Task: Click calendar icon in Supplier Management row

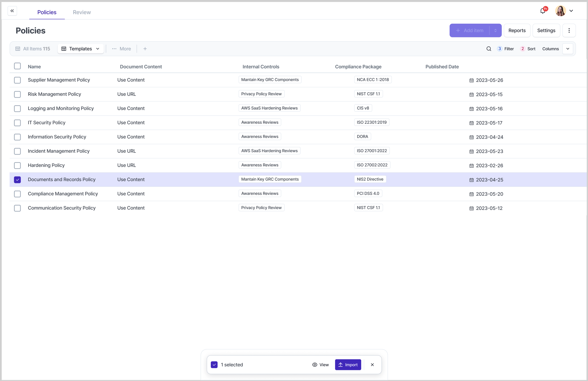Action: [x=471, y=80]
